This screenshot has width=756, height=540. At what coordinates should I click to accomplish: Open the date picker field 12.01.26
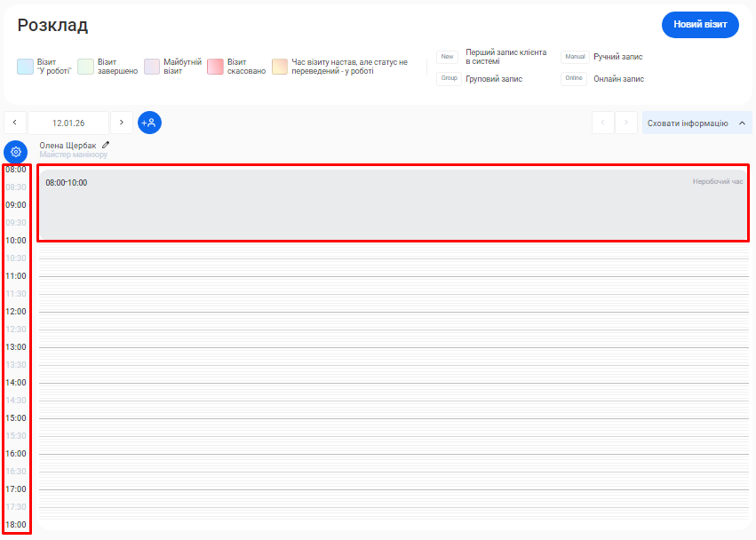pos(68,123)
